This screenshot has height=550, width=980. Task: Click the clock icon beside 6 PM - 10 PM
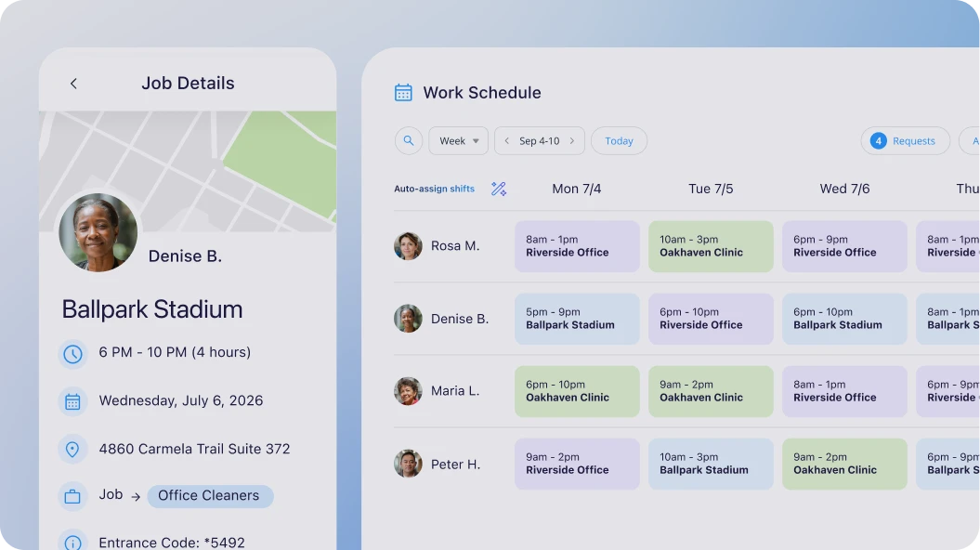pos(72,354)
